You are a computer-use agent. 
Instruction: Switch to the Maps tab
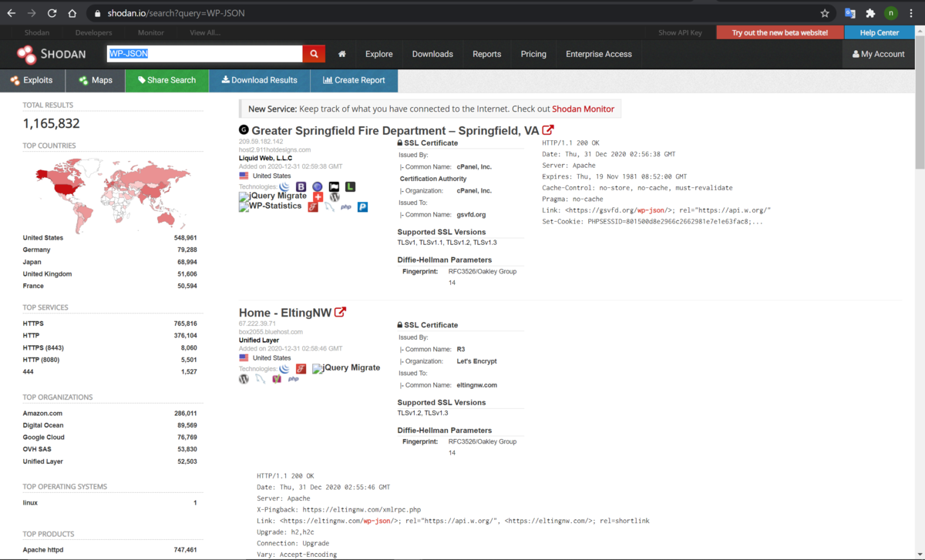[96, 80]
